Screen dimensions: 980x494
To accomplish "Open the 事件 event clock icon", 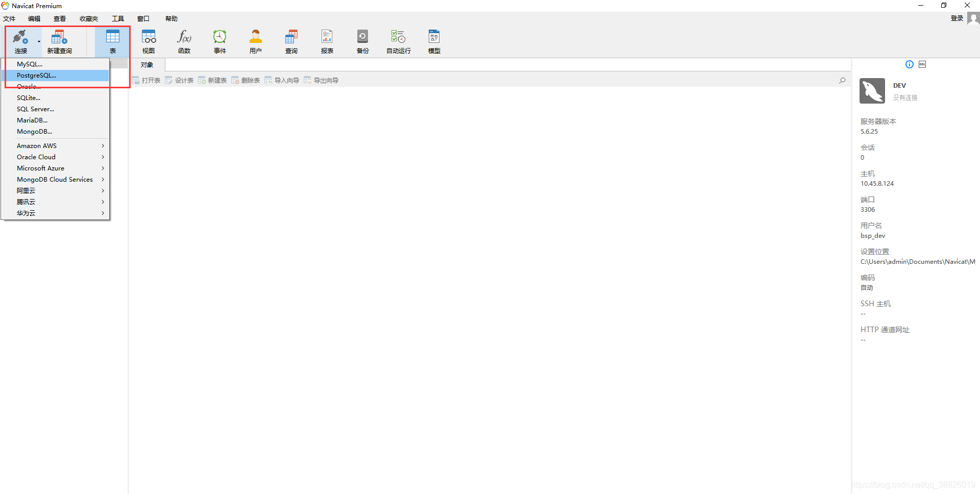I will click(x=220, y=41).
